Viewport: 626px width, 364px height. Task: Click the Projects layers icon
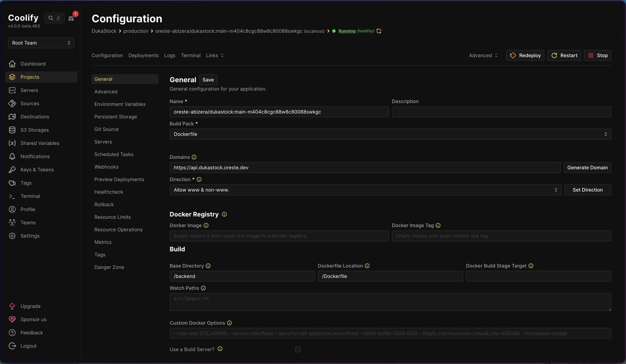tap(12, 77)
